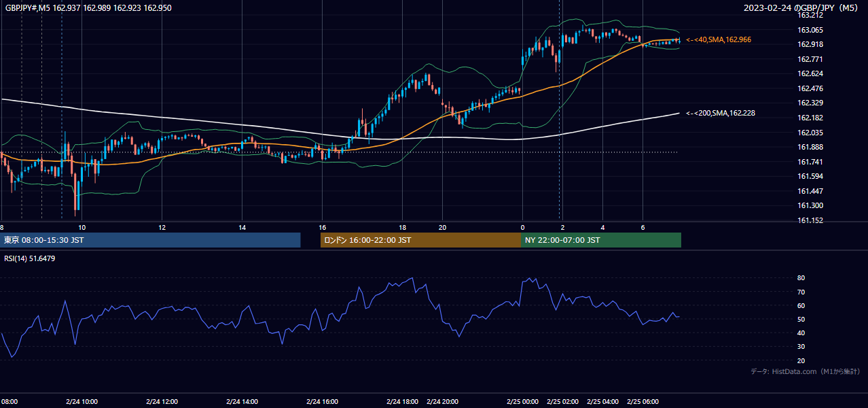Click the 2/25 02:00 date label

click(x=562, y=401)
